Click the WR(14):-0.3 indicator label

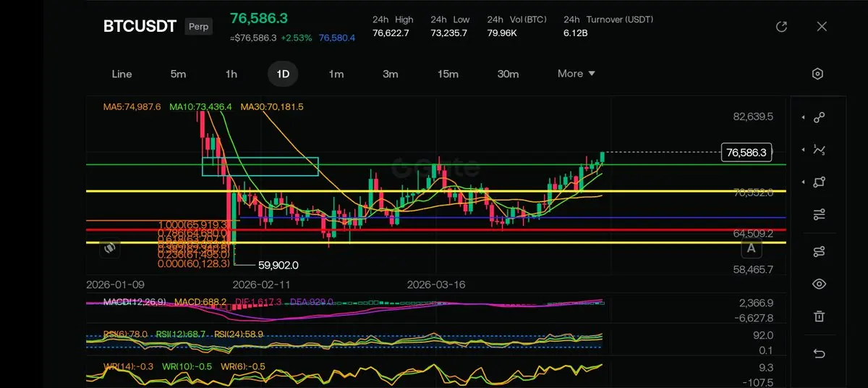tap(129, 367)
